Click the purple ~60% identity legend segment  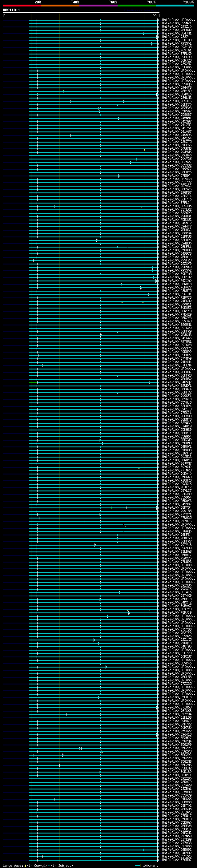[x=99, y=6]
